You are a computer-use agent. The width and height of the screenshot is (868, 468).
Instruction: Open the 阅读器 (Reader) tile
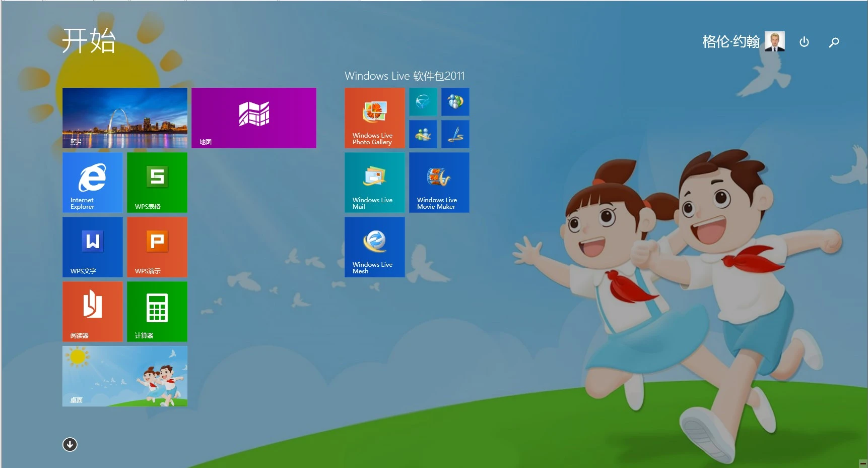point(93,312)
